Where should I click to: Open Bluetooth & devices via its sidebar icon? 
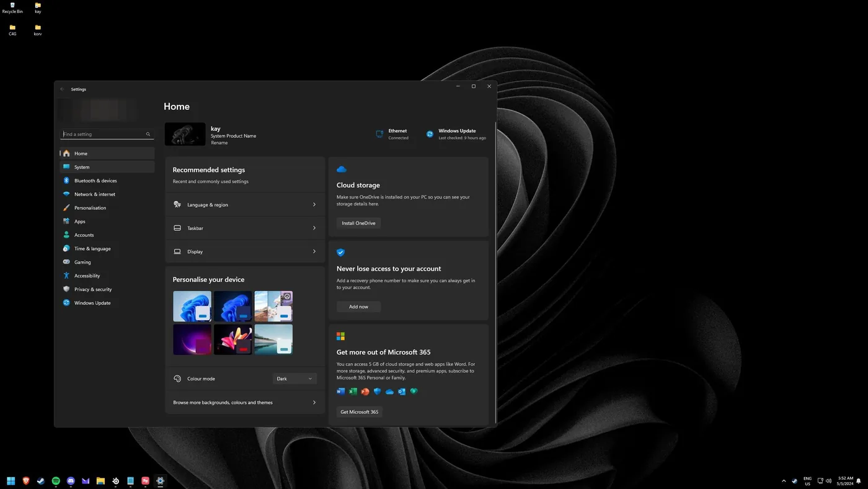point(66,181)
